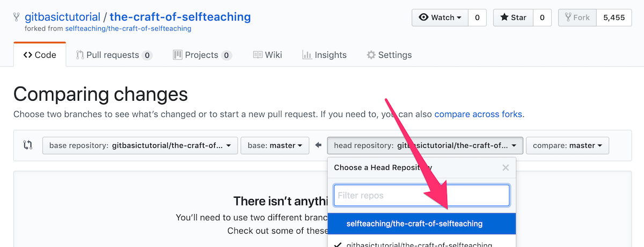Click the Pull requests tab icon
This screenshot has height=247, width=644.
pyautogui.click(x=80, y=55)
